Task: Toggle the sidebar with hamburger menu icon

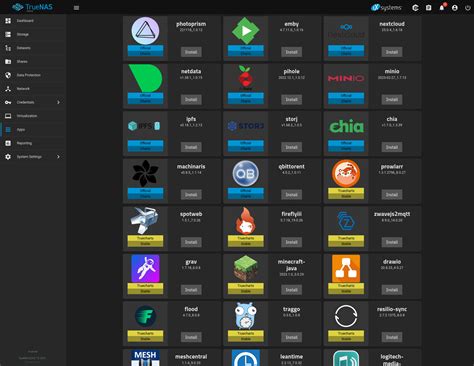Action: point(76,8)
